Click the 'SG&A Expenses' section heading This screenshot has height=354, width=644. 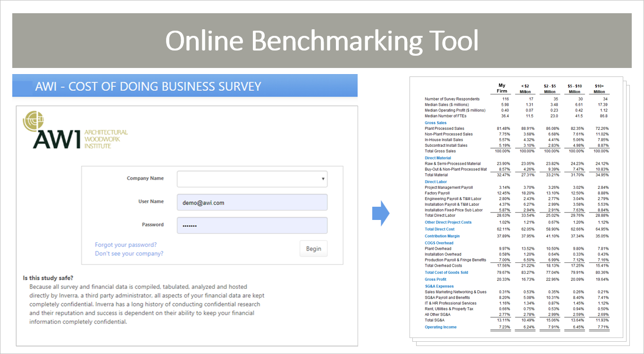[439, 287]
